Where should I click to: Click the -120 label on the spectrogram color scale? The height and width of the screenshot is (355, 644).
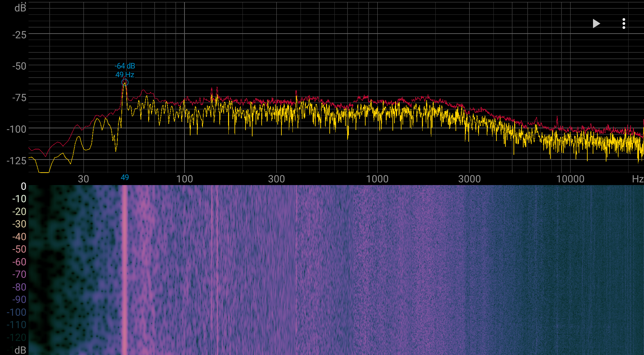pos(16,338)
